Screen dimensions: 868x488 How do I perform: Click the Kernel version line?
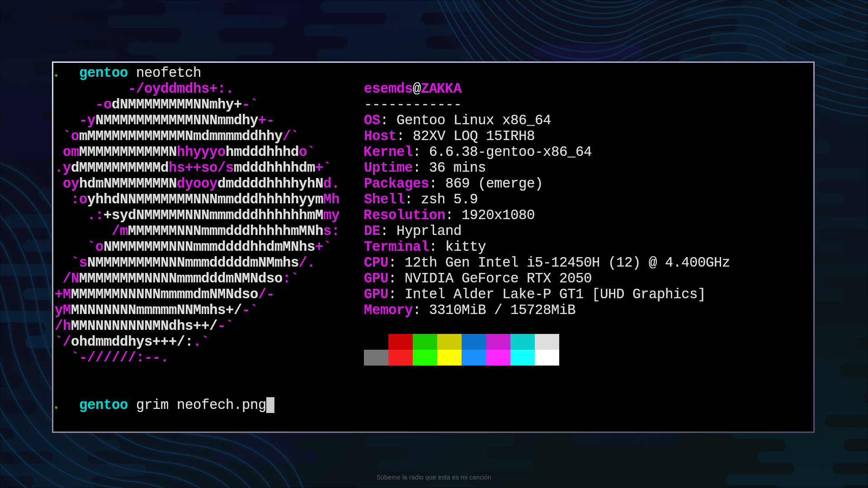(x=477, y=152)
